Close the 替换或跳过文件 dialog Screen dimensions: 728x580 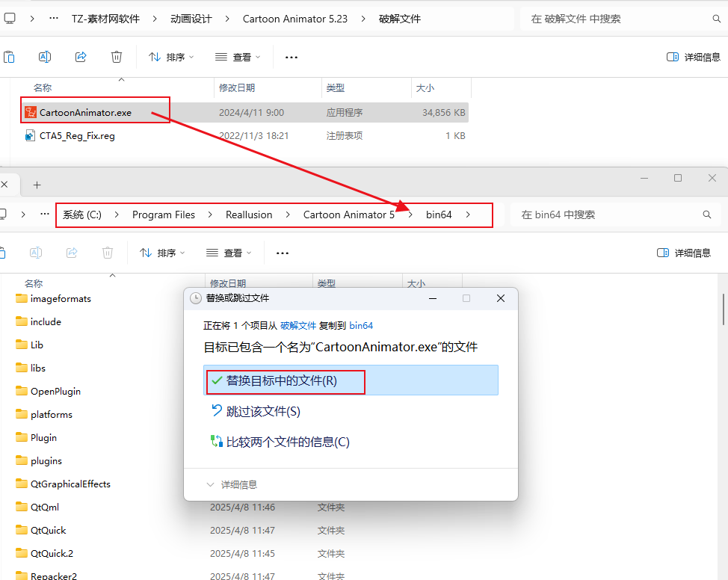point(501,298)
